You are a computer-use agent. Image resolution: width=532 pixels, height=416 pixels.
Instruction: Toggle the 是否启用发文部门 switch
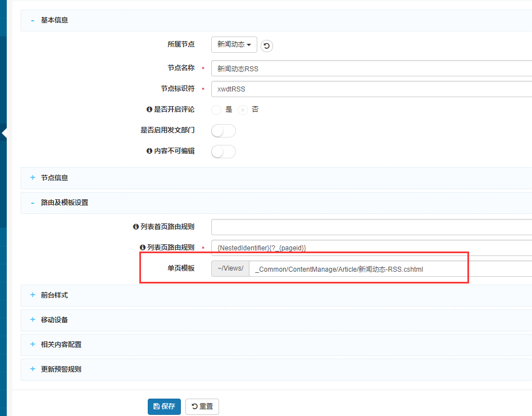coord(223,131)
